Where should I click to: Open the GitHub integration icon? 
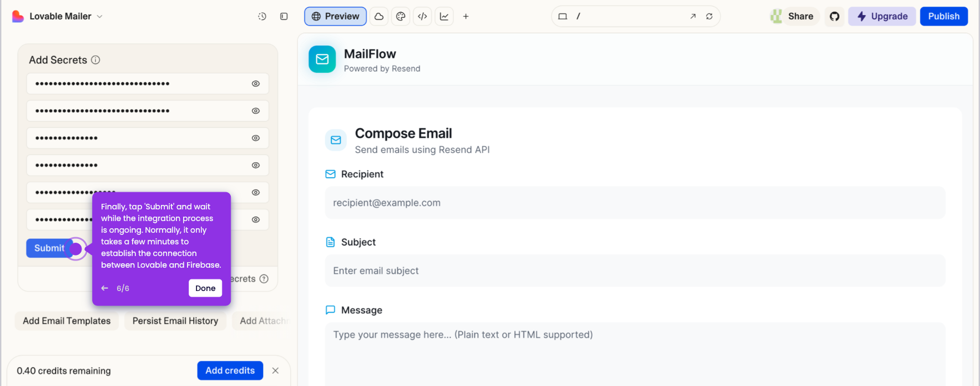835,17
